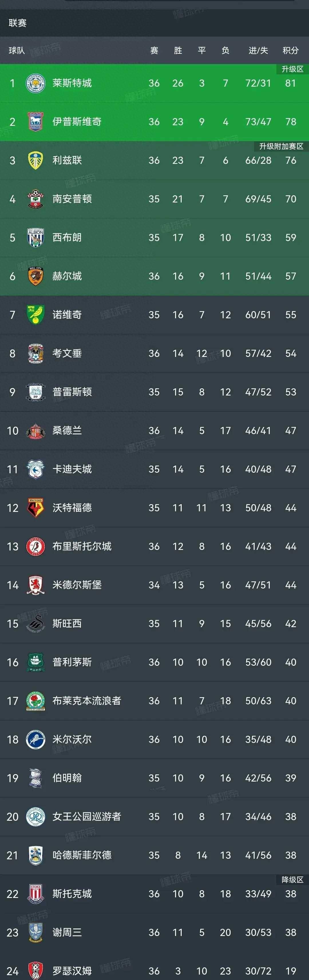This screenshot has width=309, height=980.
Task: Open the Stoke City badge icon
Action: pos(35,894)
